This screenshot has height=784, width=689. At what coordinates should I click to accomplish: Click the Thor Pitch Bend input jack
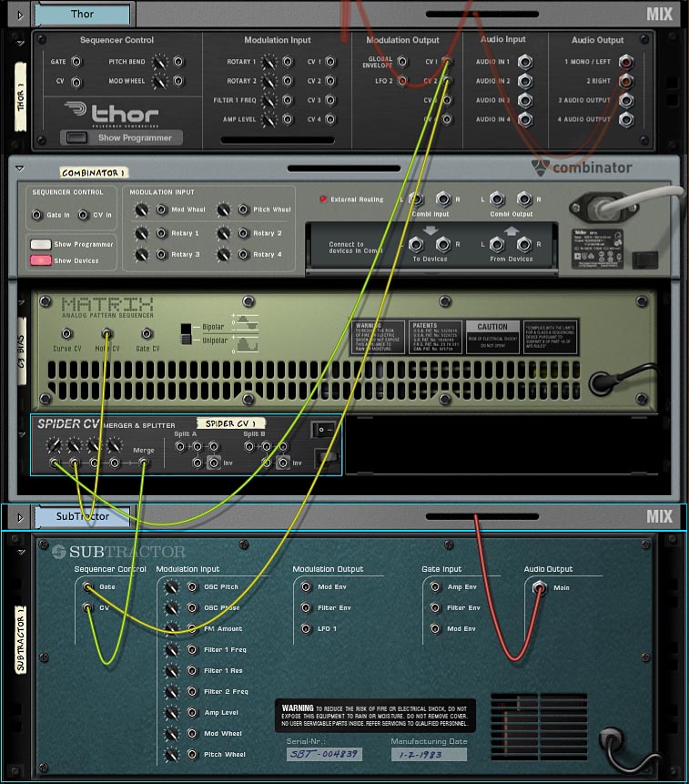[178, 62]
